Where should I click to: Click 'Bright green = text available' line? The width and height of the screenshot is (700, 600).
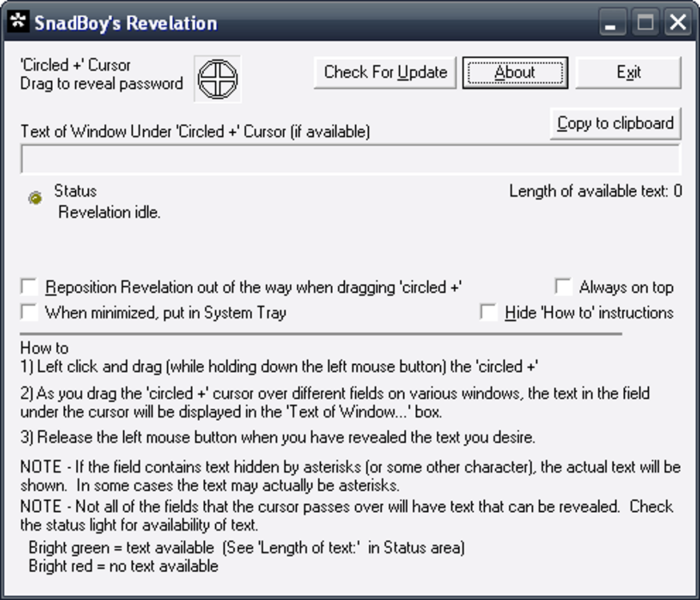[246, 547]
